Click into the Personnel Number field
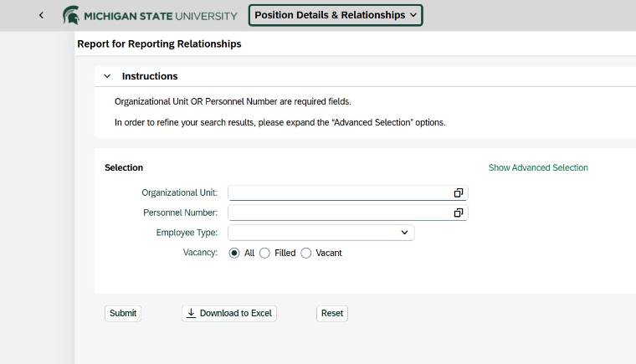The height and width of the screenshot is (364, 636). (x=339, y=213)
